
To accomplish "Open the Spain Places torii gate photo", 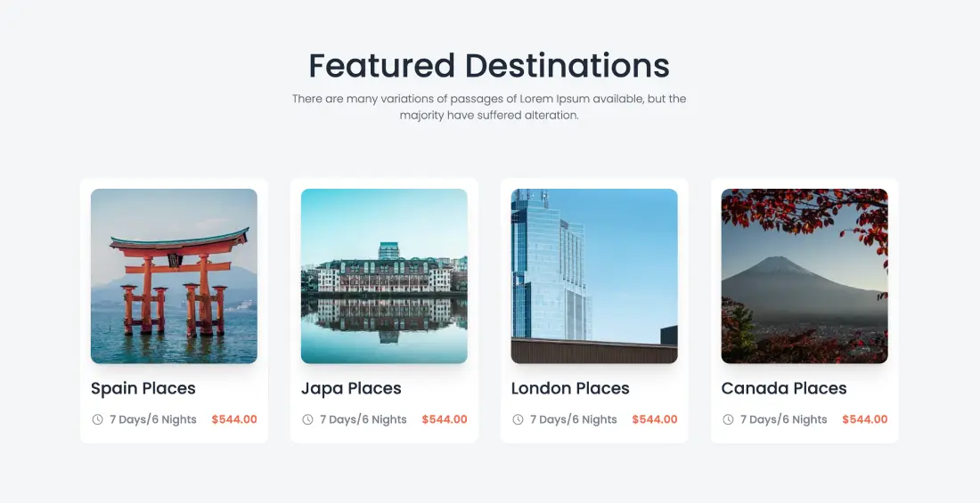I will [174, 276].
